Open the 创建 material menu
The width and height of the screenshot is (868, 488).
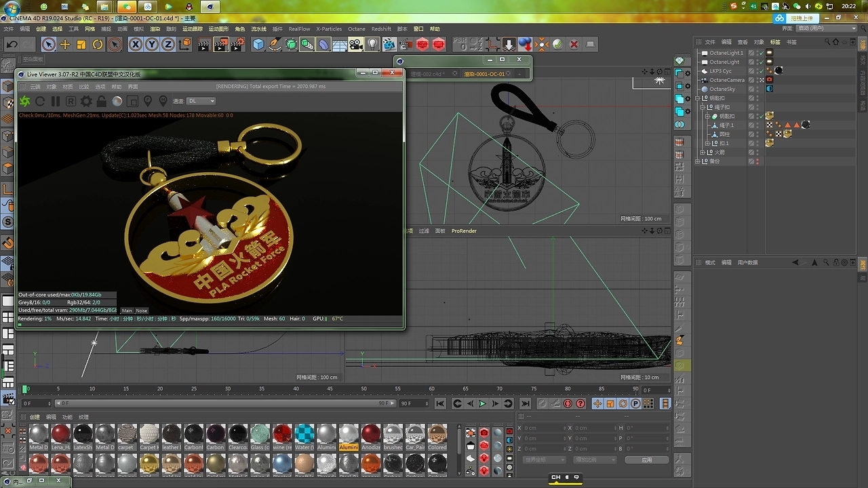tap(35, 417)
